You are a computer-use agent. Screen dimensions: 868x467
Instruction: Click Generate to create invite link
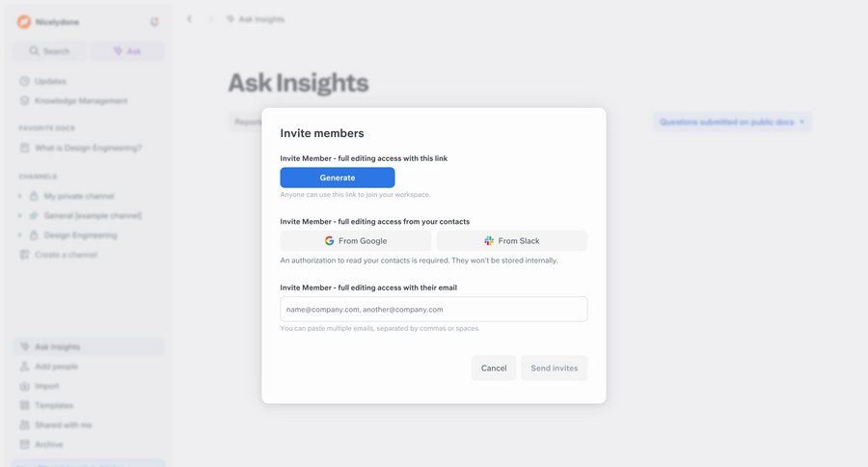click(x=338, y=178)
